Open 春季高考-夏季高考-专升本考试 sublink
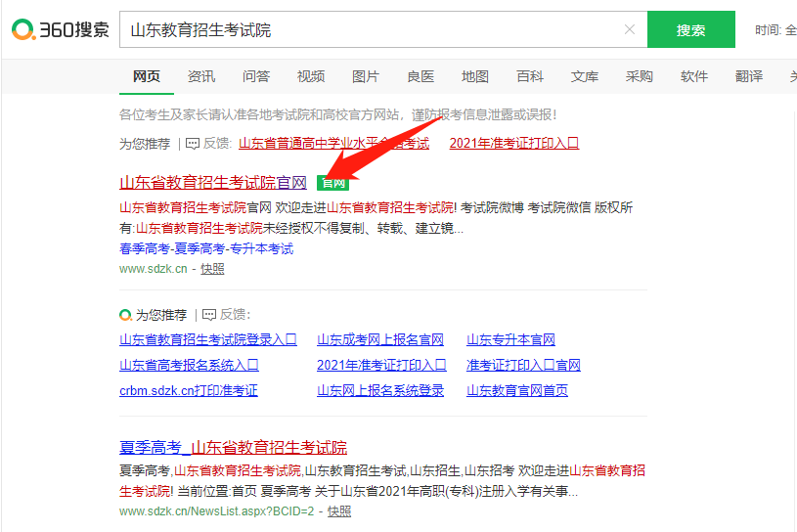 (206, 248)
